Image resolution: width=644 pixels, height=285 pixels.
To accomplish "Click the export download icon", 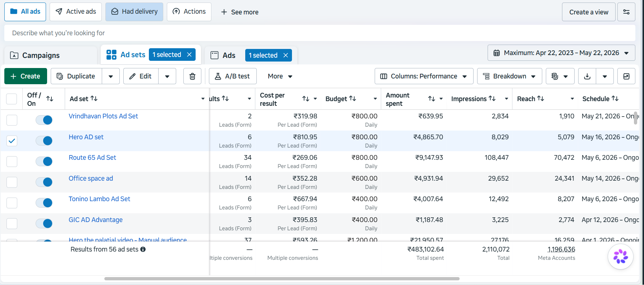I will click(x=587, y=76).
